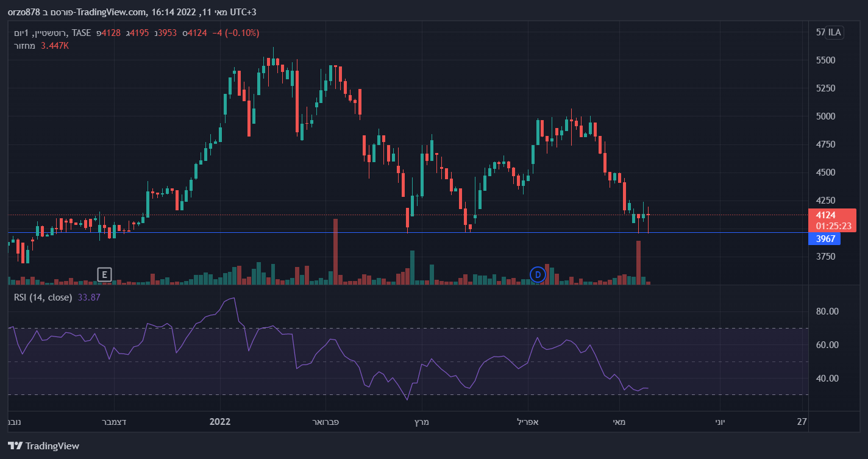The width and height of the screenshot is (868, 459).
Task: Click the orzo878 author name in header
Action: [24, 12]
